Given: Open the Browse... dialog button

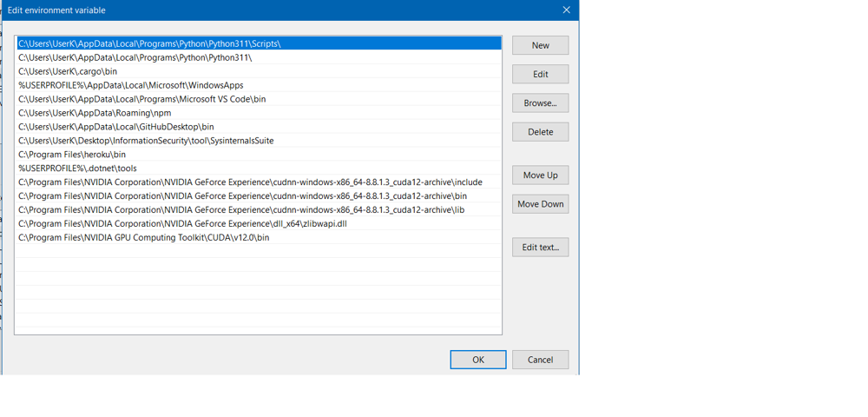Looking at the screenshot, I should click(x=540, y=103).
